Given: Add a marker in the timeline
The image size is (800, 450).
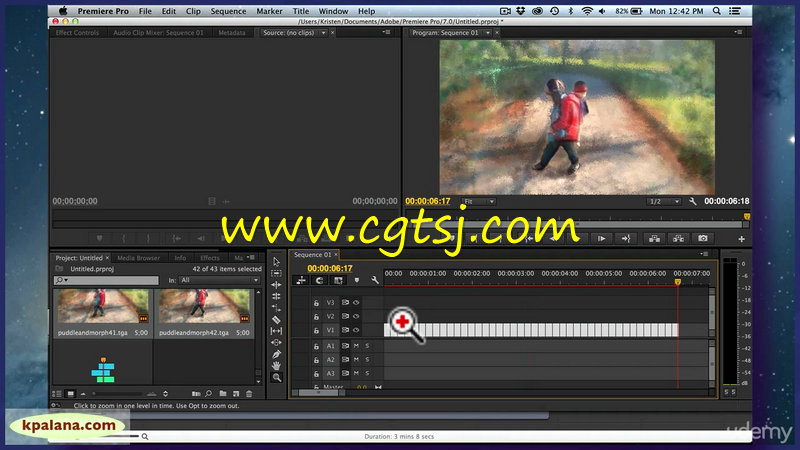Looking at the screenshot, I should (x=357, y=280).
